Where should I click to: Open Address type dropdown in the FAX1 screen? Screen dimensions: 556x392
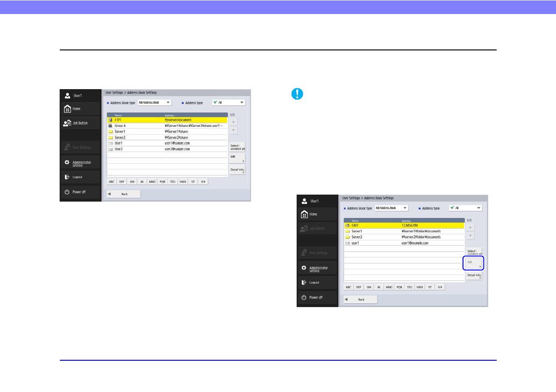click(465, 208)
